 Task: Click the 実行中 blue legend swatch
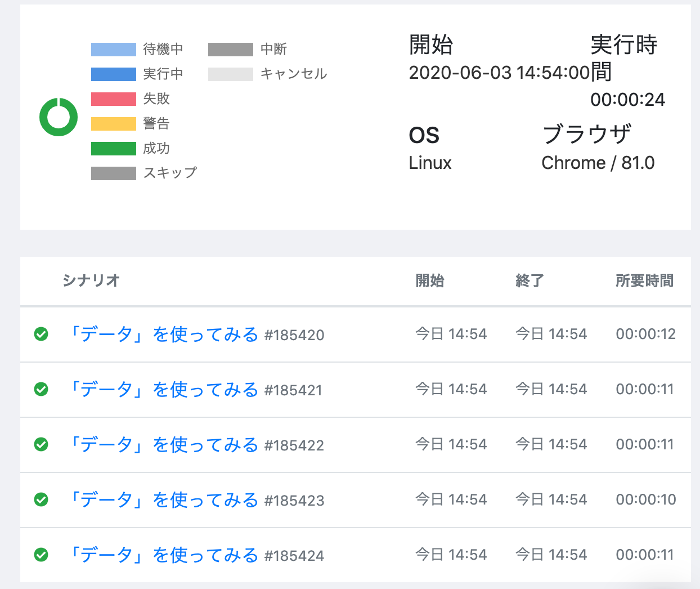(114, 74)
